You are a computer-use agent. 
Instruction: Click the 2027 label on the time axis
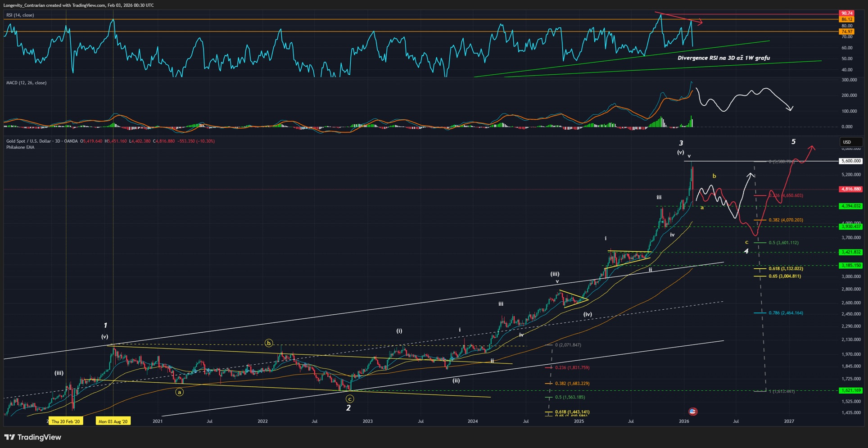point(789,421)
